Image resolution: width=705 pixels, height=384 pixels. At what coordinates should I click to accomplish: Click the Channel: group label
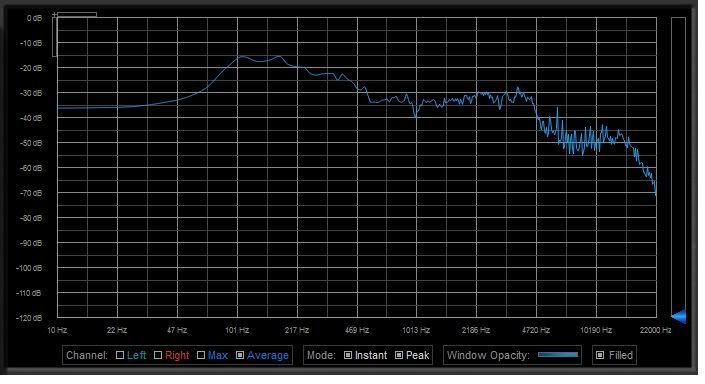pos(87,355)
